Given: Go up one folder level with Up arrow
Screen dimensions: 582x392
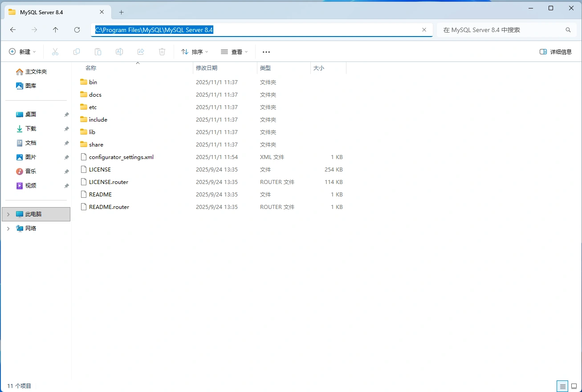Looking at the screenshot, I should tap(55, 30).
